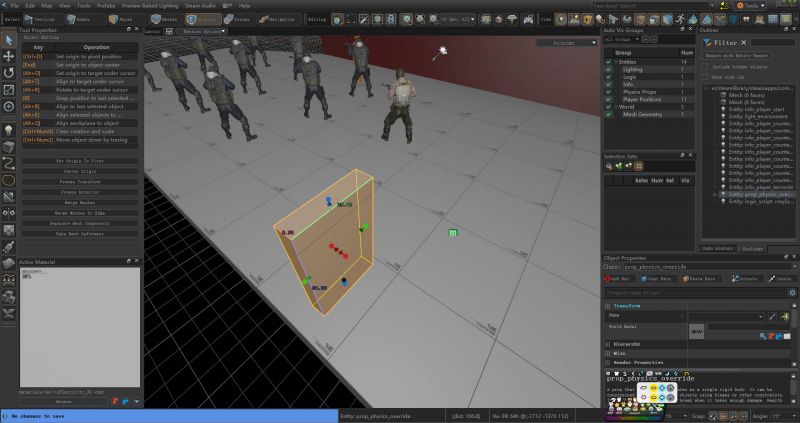Toggle visibility of Info vis group
The height and width of the screenshot is (423, 800).
coord(608,84)
